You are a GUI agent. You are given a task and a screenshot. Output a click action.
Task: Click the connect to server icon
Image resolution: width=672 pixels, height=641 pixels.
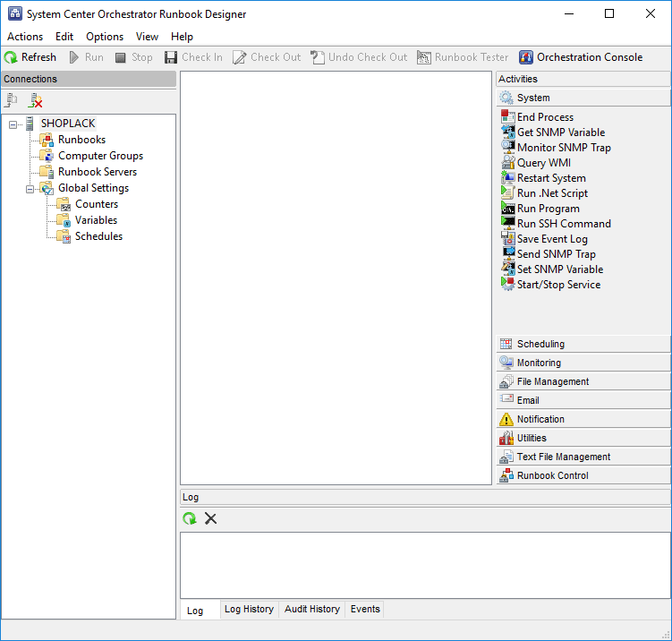click(11, 100)
